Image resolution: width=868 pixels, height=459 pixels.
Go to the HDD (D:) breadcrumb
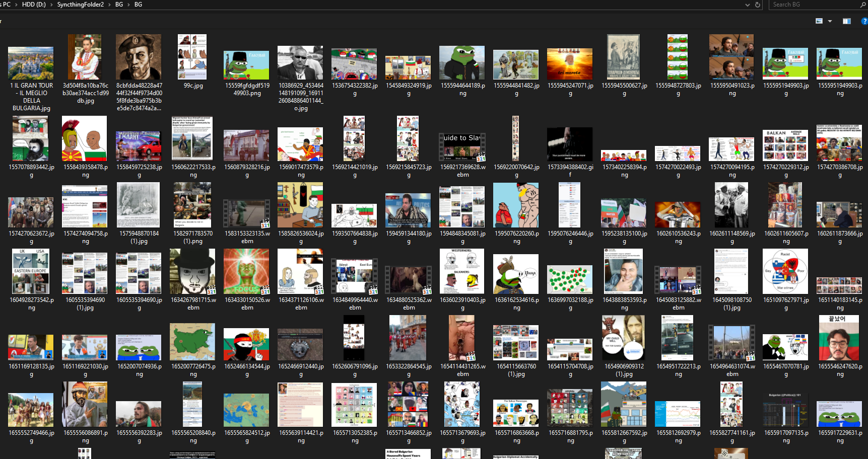coord(34,5)
